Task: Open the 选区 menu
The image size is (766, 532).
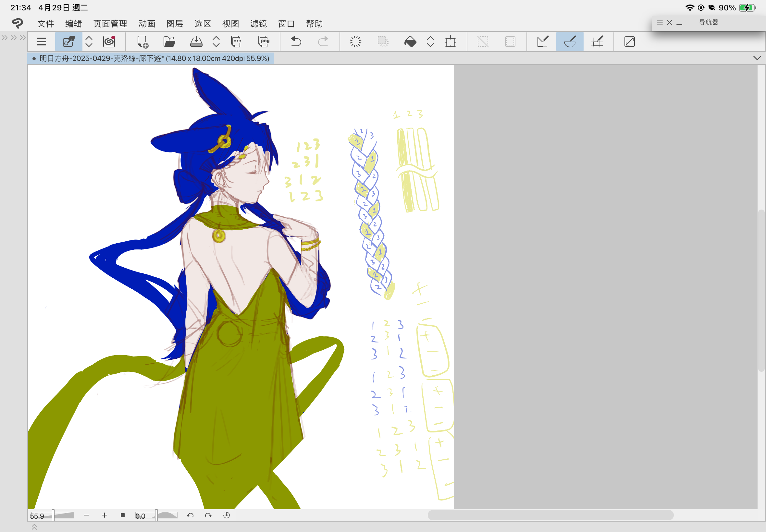Action: 203,24
